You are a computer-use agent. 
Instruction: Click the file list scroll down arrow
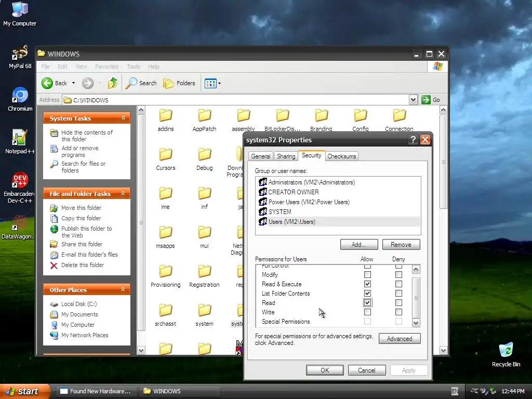[x=444, y=351]
